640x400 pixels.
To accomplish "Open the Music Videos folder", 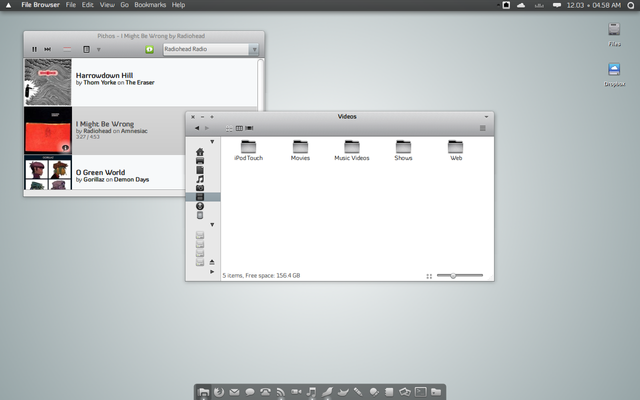I will click(351, 150).
